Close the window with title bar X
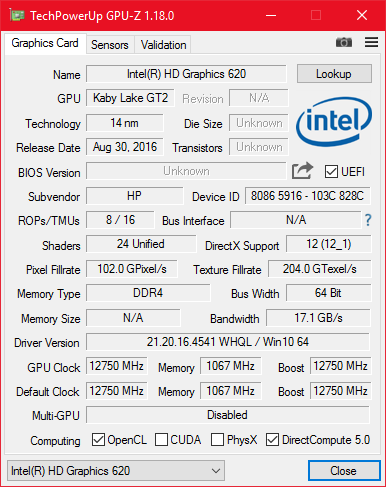 click(x=362, y=15)
